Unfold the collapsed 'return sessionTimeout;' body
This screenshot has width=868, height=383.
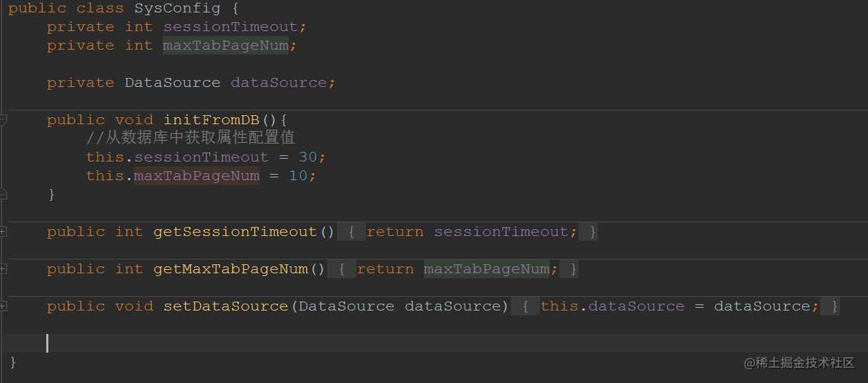tap(467, 232)
